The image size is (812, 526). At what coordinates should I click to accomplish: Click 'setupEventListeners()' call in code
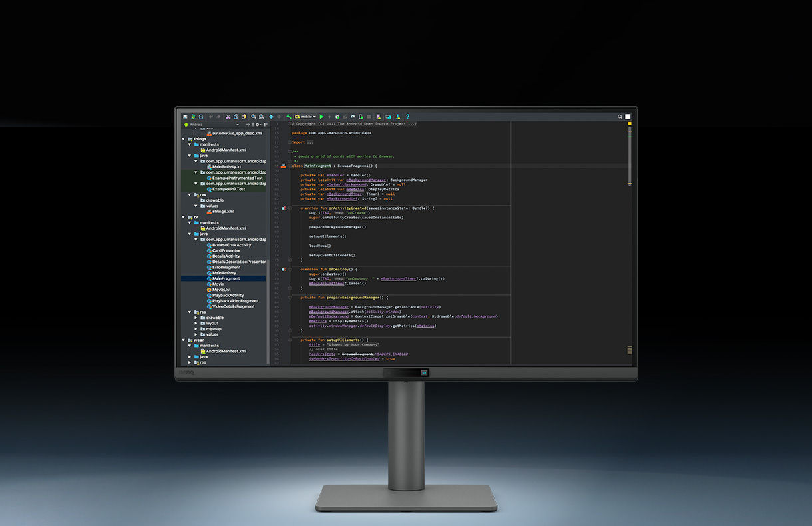tap(332, 255)
